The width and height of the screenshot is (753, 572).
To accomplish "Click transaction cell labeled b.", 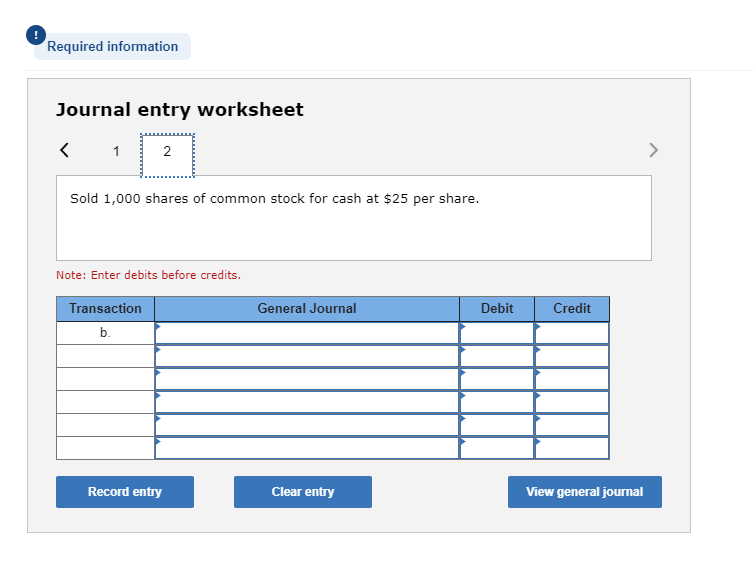I will (105, 333).
